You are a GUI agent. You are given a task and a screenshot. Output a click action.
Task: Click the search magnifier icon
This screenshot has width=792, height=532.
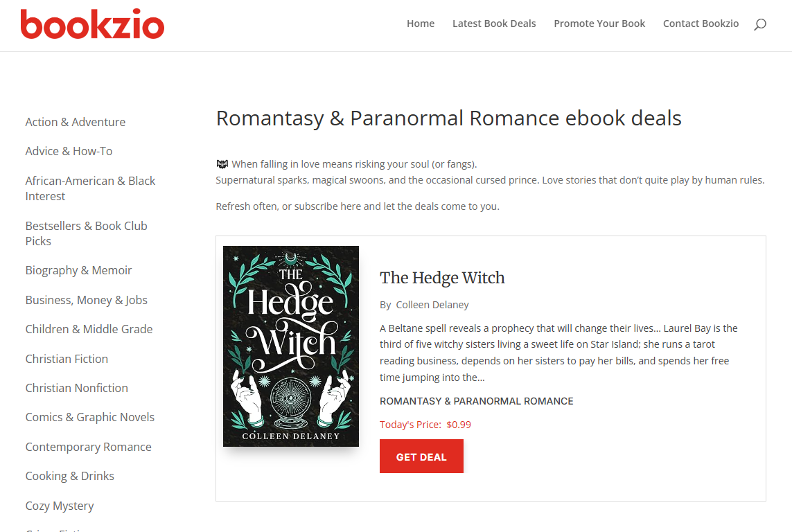pyautogui.click(x=759, y=24)
